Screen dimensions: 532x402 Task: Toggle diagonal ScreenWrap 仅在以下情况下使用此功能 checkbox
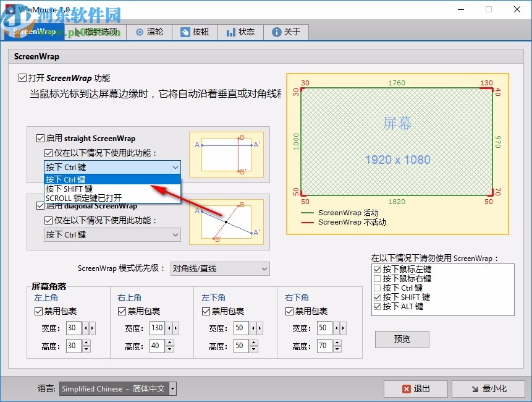49,221
